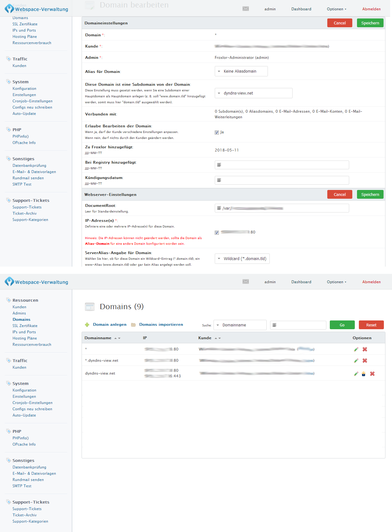392x532 pixels.
Task: Open PHPinfo() in list page sidebar
Action: coord(21,438)
